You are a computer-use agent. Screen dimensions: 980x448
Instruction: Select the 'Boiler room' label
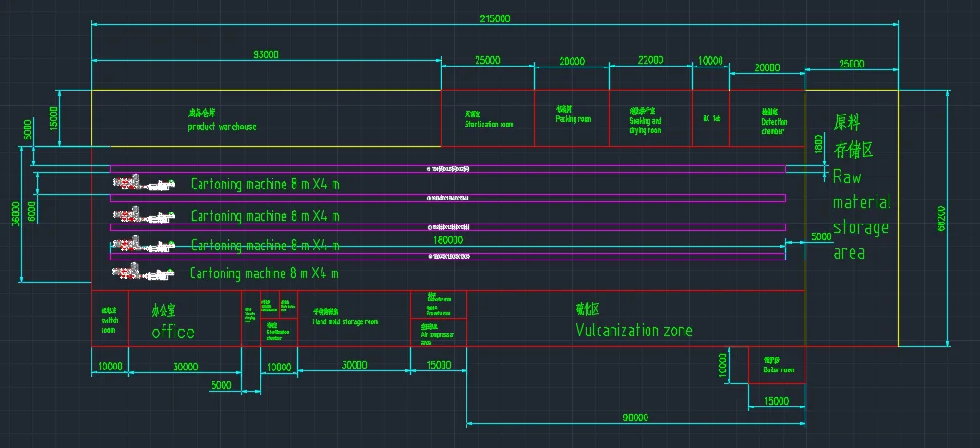(x=778, y=369)
